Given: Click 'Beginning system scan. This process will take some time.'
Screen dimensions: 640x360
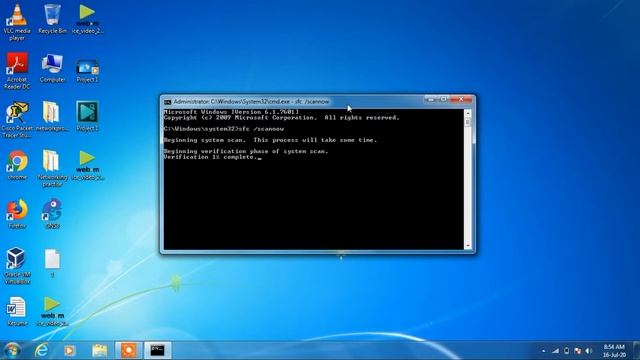Looking at the screenshot, I should (x=270, y=140).
